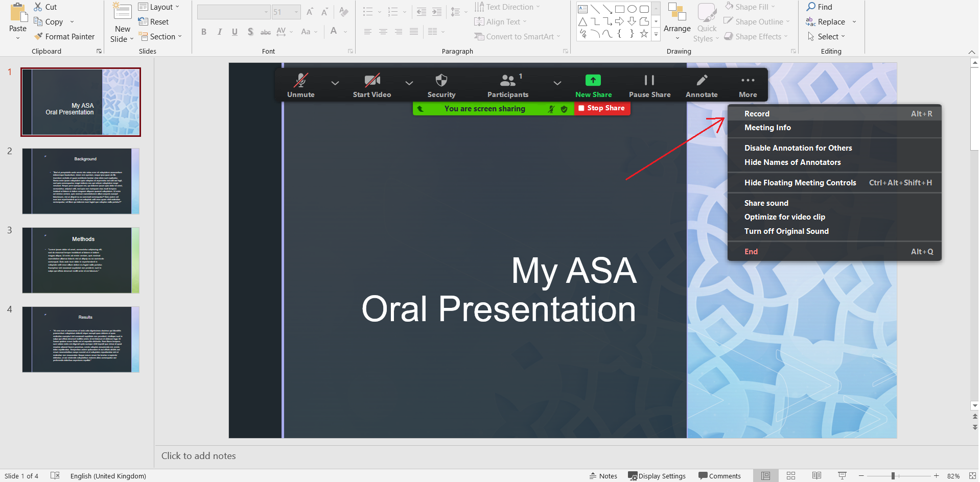Toggle text Shadow formatting
This screenshot has width=980, height=482.
pyautogui.click(x=250, y=32)
